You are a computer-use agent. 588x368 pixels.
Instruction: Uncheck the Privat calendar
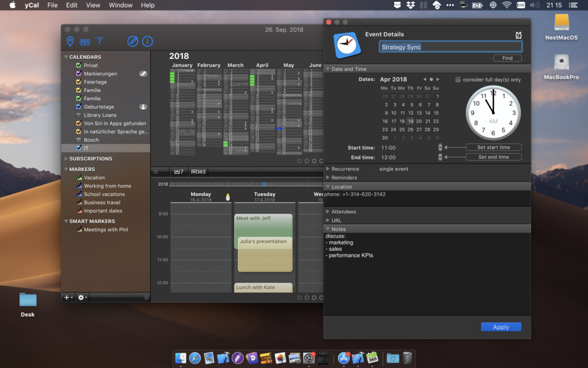78,65
